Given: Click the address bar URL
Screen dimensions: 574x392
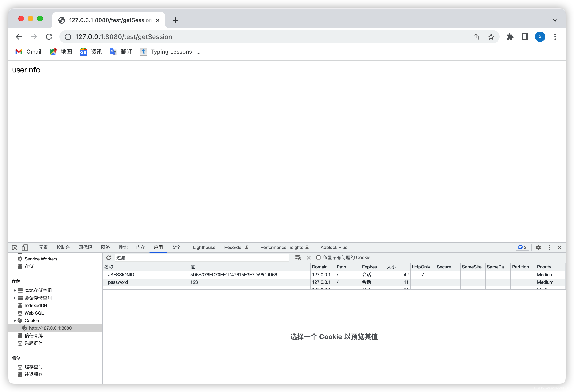Looking at the screenshot, I should pos(124,37).
